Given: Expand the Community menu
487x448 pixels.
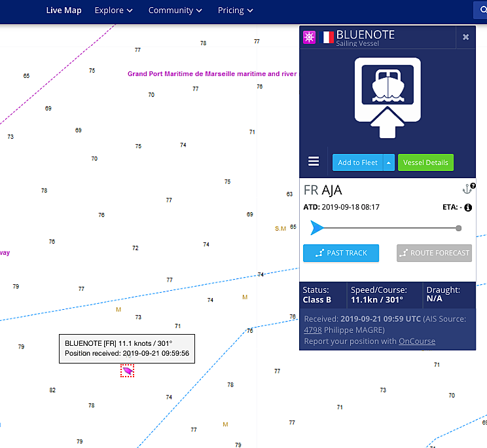Looking at the screenshot, I should pyautogui.click(x=175, y=10).
